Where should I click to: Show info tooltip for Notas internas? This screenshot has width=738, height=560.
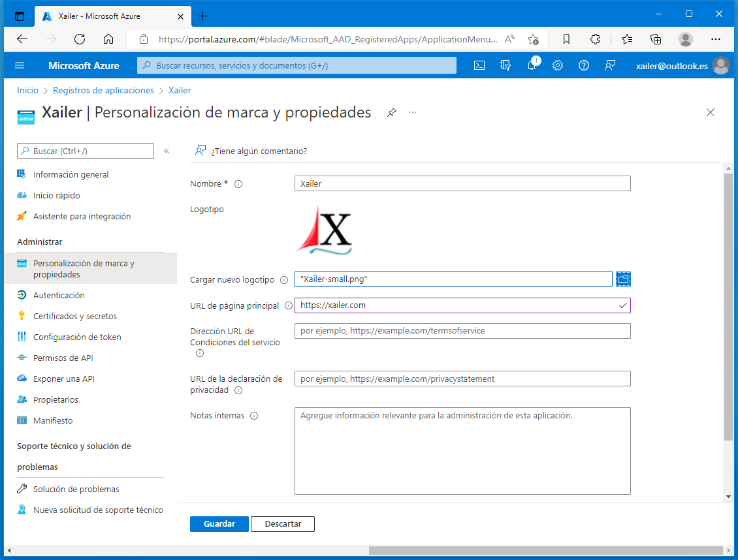254,416
